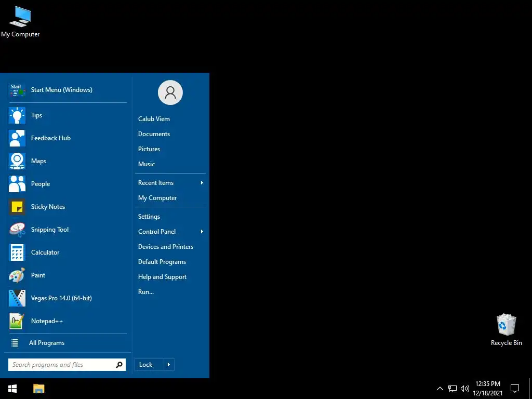
Task: Open the Feedback Hub icon
Action: 17,138
